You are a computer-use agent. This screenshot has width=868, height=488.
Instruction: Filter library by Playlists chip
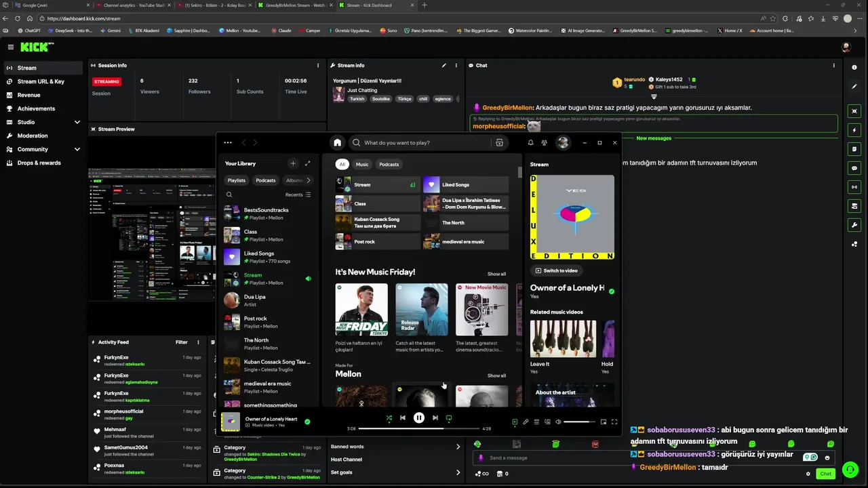point(237,180)
